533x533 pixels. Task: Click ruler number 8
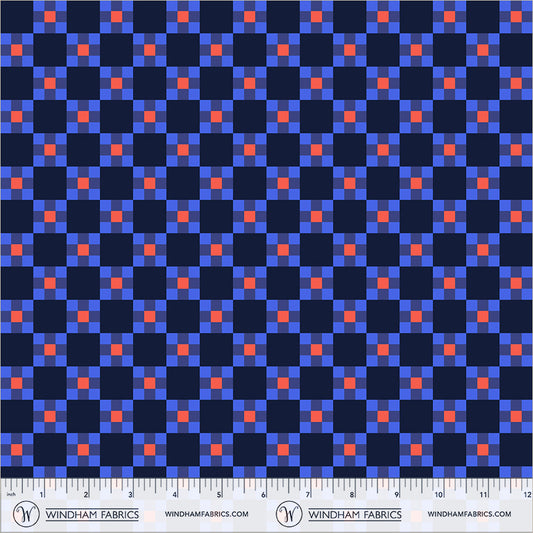352,495
